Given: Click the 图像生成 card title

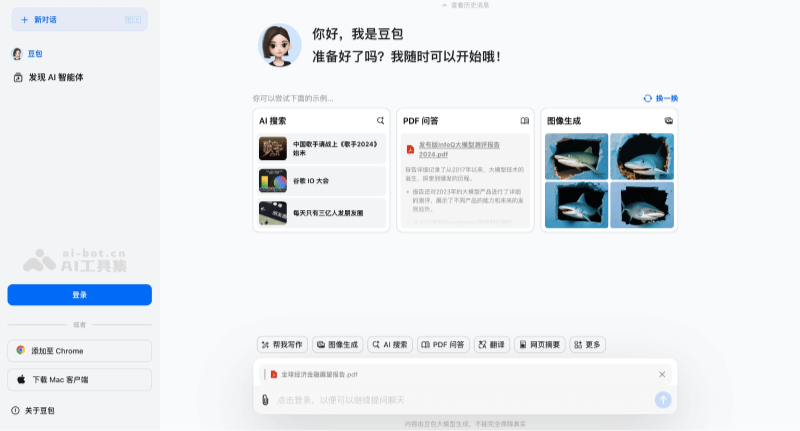Looking at the screenshot, I should click(564, 121).
